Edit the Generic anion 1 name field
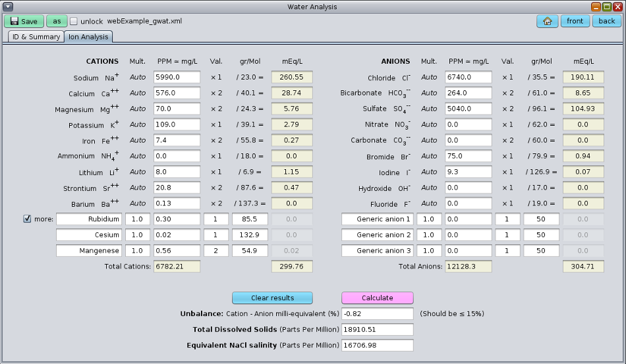 tap(377, 219)
